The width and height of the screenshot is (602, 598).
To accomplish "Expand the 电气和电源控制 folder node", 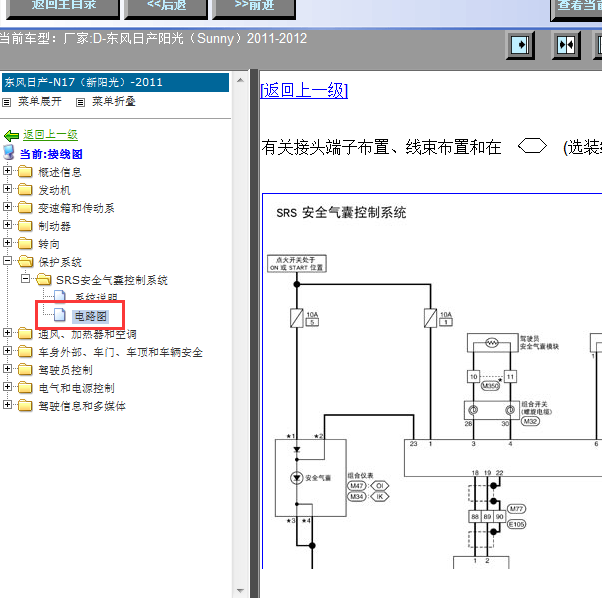I will pos(7,387).
